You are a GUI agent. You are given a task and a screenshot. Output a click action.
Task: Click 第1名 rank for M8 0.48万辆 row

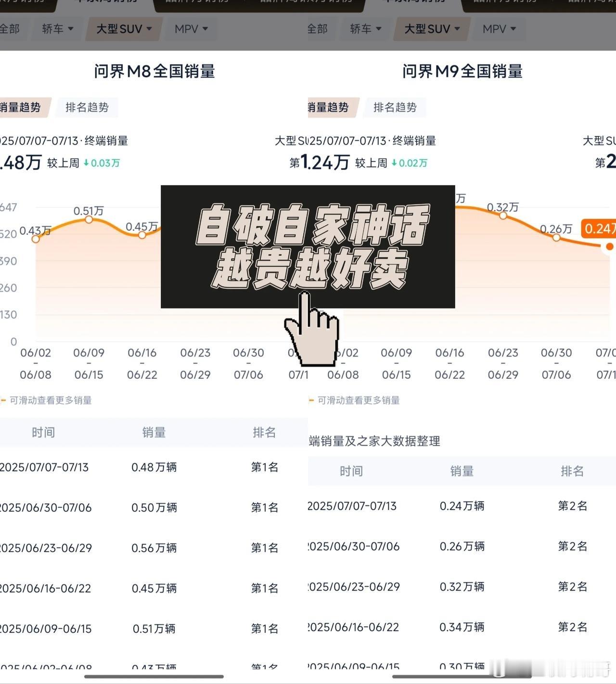pos(264,467)
